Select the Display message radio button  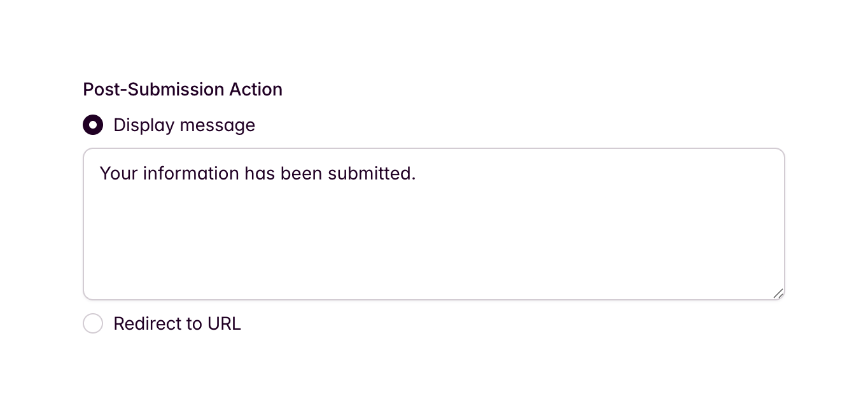tap(93, 125)
